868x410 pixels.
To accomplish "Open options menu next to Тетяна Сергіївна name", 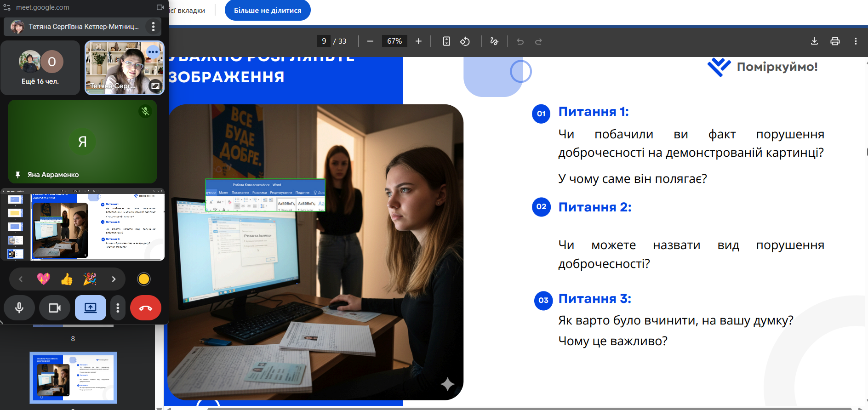I will click(x=153, y=27).
